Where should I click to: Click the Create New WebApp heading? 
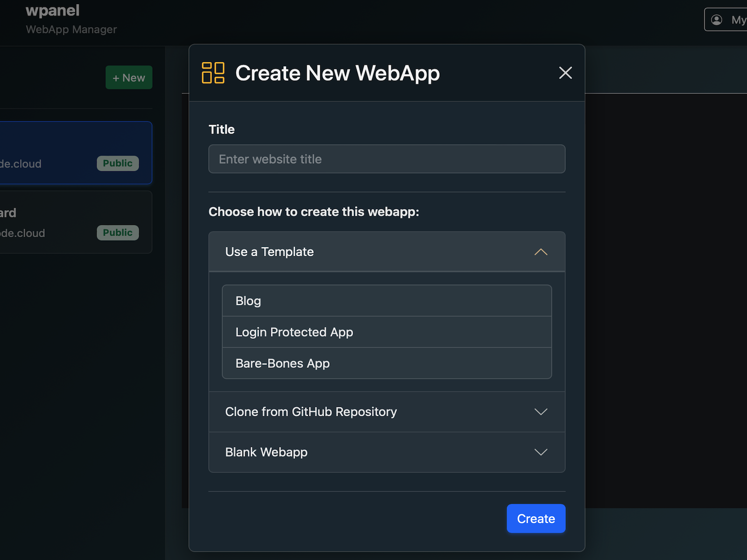(337, 73)
